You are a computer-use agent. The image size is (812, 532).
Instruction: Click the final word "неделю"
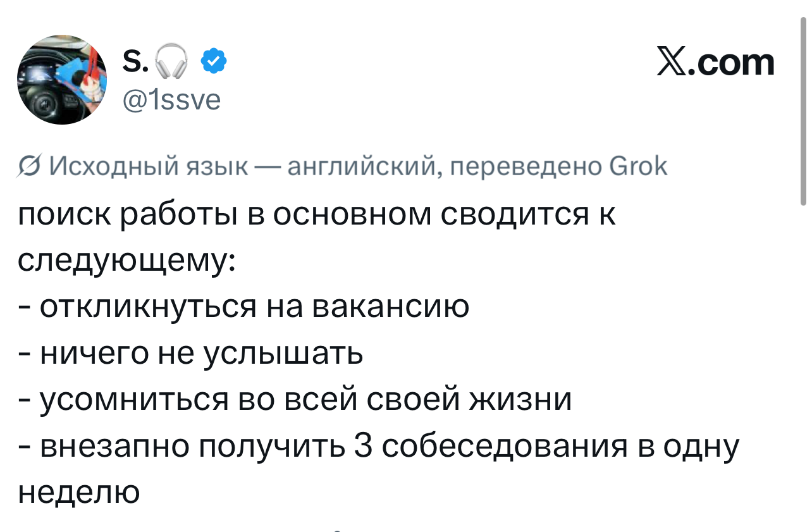click(x=78, y=492)
